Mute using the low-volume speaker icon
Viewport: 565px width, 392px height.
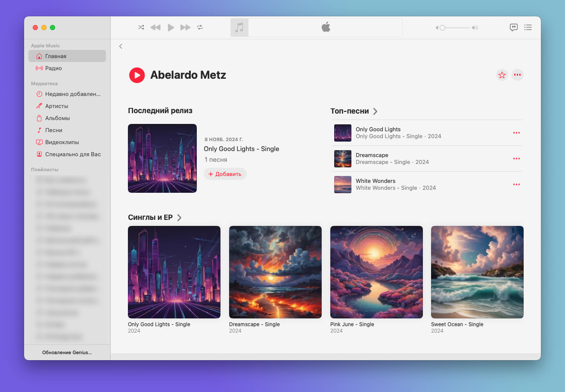click(437, 28)
